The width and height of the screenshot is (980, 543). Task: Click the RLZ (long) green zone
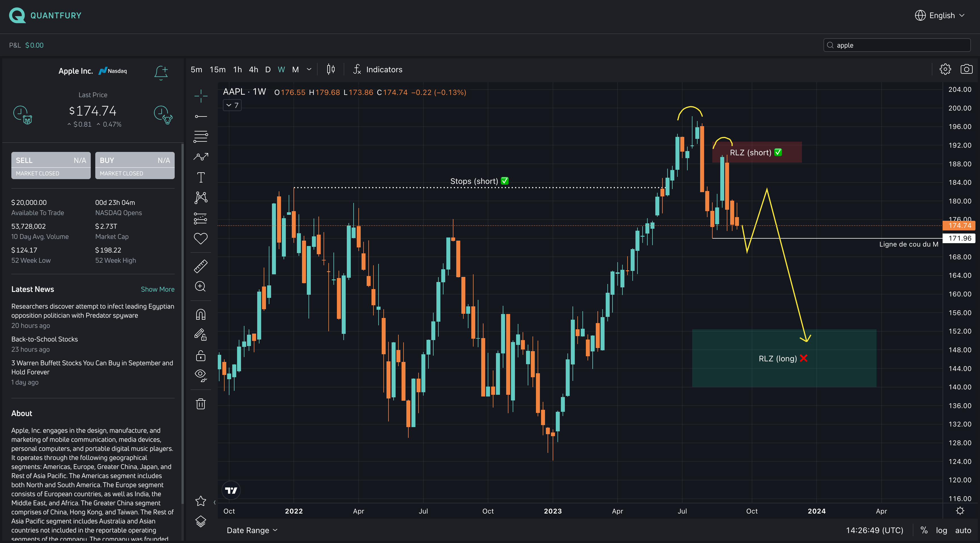point(784,358)
